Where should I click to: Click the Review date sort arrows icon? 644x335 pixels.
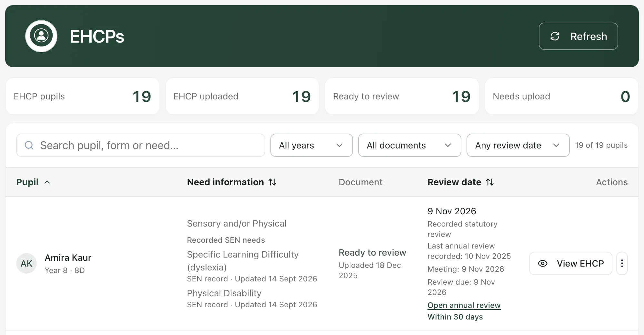coord(490,182)
